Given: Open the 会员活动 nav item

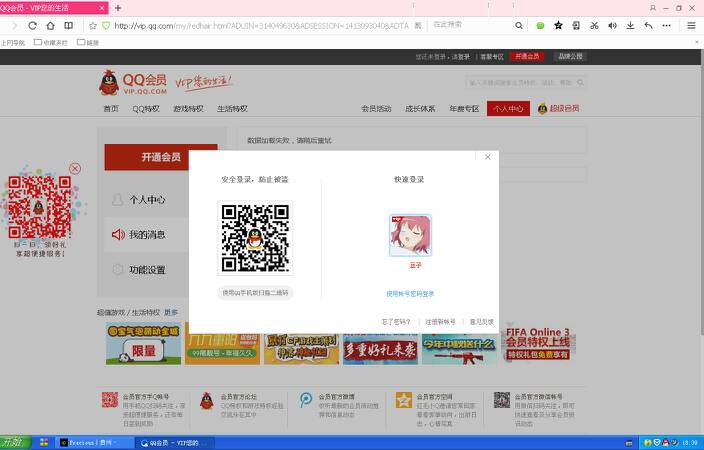Looking at the screenshot, I should 376,109.
